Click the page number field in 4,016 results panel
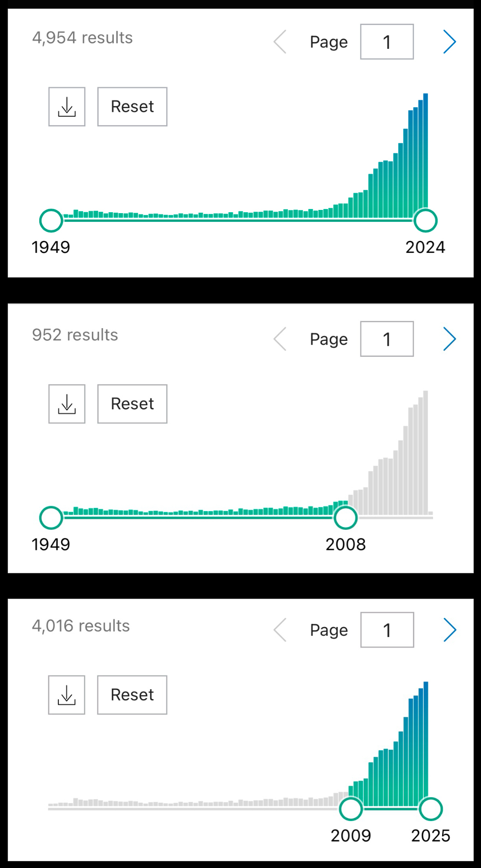The image size is (481, 868). 387,630
